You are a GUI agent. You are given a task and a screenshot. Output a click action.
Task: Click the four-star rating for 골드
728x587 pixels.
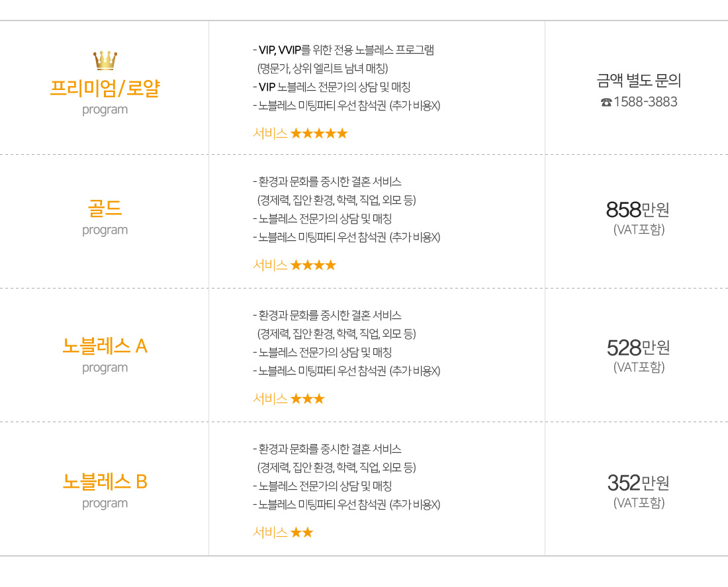(313, 265)
